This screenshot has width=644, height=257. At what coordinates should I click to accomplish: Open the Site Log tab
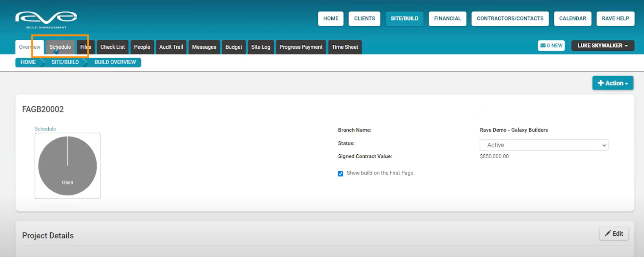click(x=261, y=47)
